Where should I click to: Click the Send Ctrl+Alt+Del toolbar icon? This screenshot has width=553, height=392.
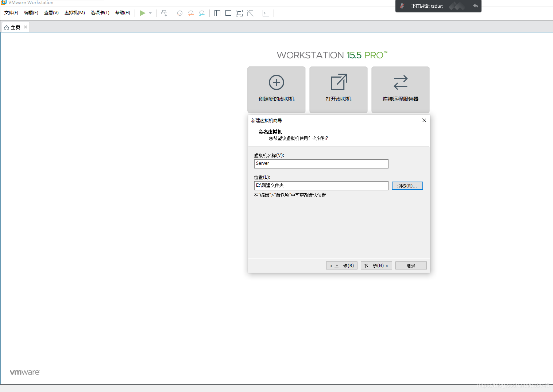pos(164,13)
